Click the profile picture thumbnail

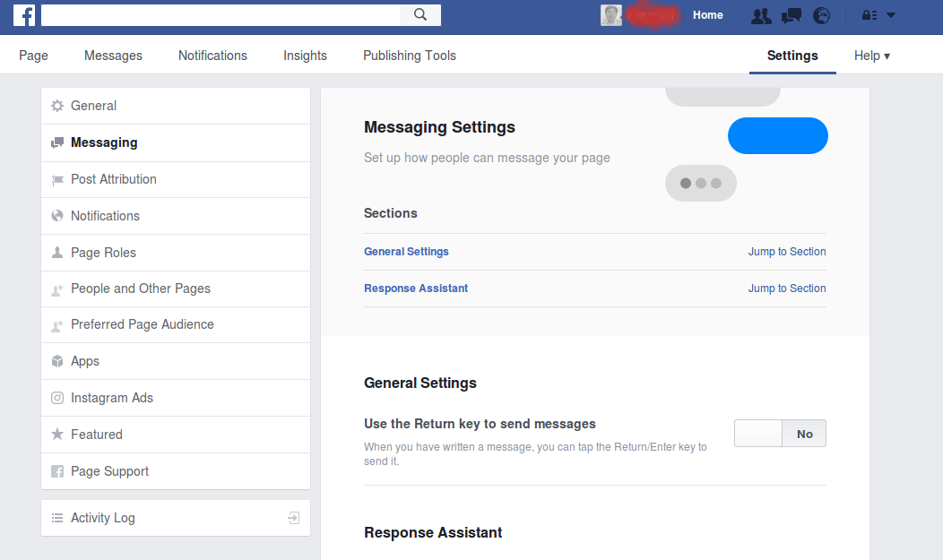click(x=611, y=15)
